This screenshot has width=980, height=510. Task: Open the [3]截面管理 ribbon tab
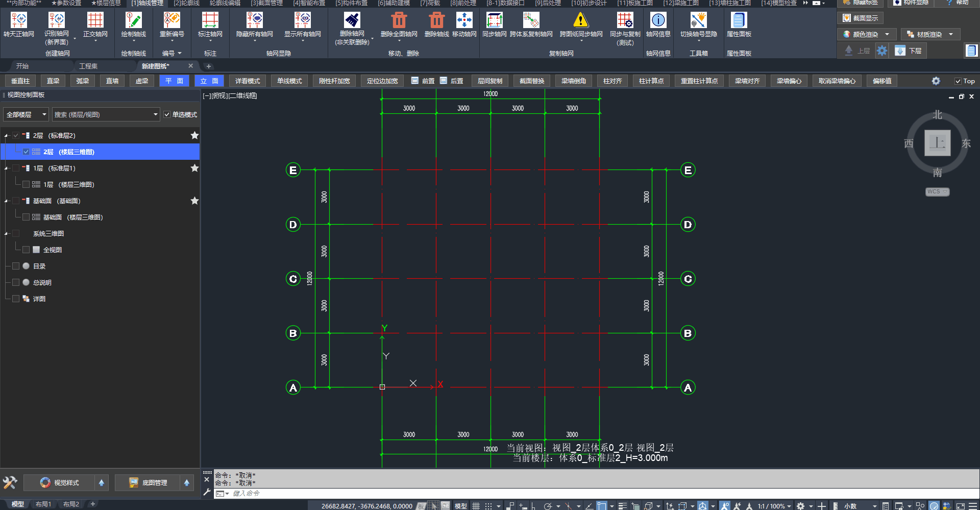pos(266,3)
